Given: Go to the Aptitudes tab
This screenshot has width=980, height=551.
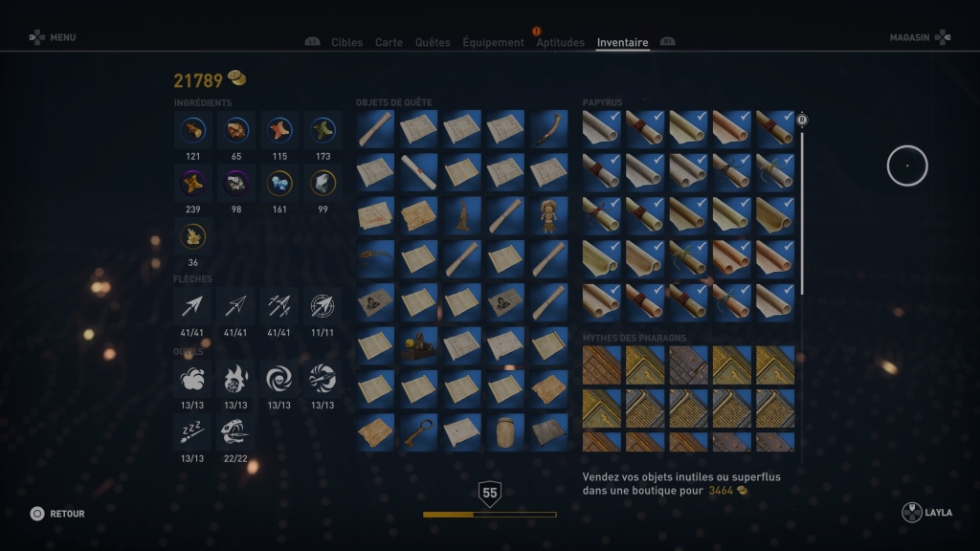Looking at the screenshot, I should point(560,42).
